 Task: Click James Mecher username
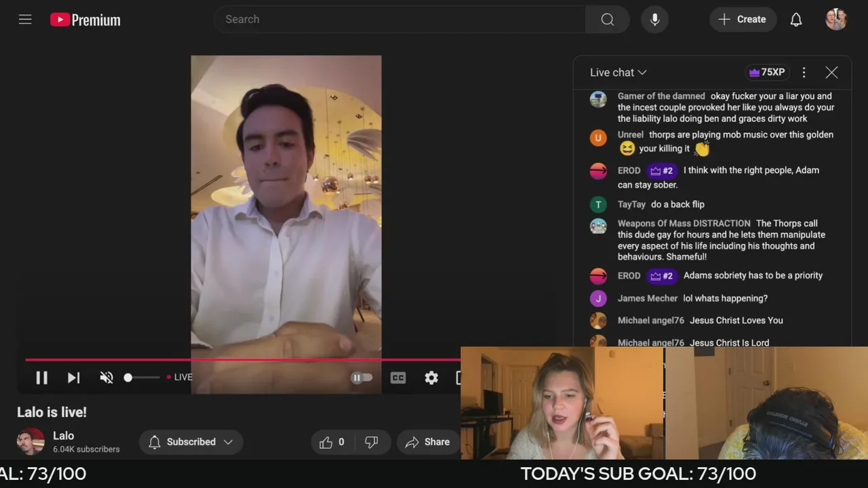[x=648, y=298]
